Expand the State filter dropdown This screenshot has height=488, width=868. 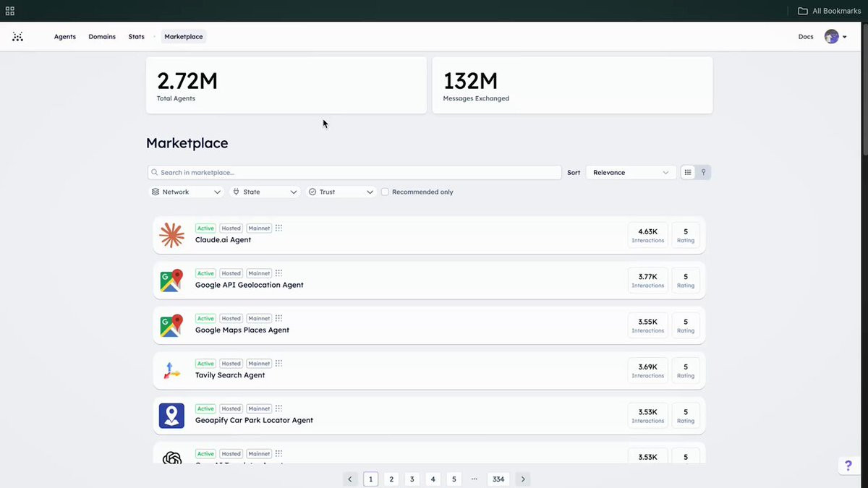265,192
